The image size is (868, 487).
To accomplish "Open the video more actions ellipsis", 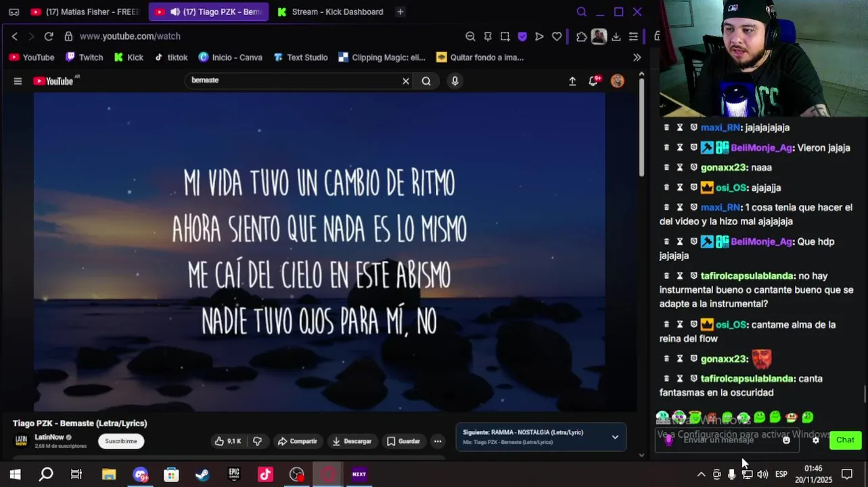I will (438, 441).
